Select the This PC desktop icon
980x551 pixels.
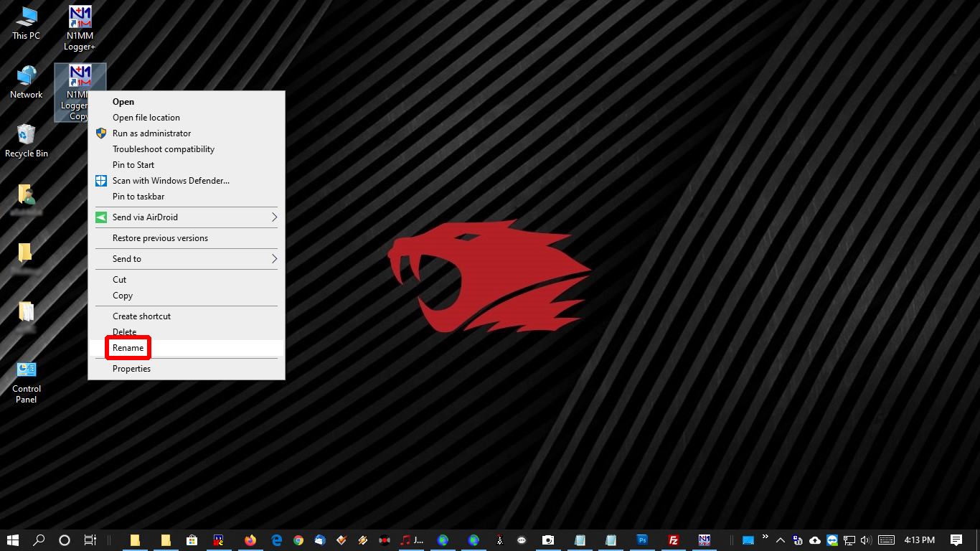coord(27,23)
